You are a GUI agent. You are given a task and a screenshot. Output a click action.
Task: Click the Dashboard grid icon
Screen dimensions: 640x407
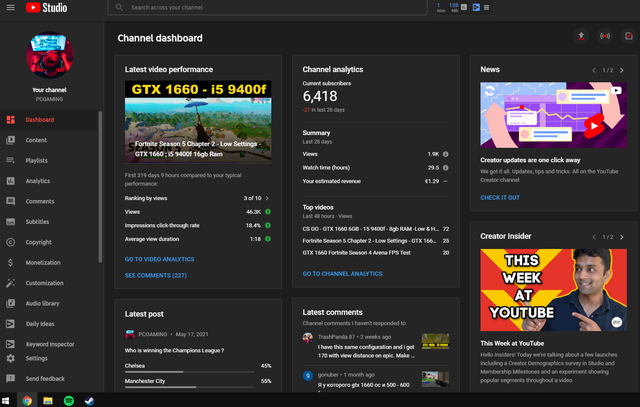[11, 120]
